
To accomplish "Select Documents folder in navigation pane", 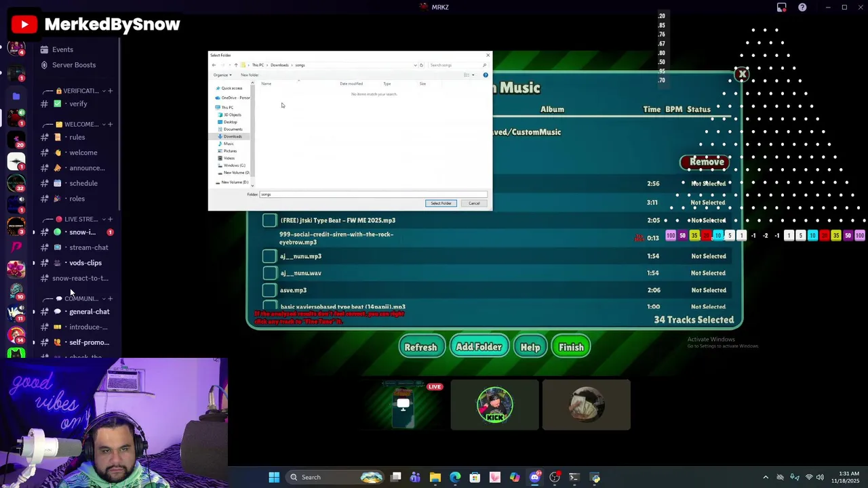I will tap(231, 129).
